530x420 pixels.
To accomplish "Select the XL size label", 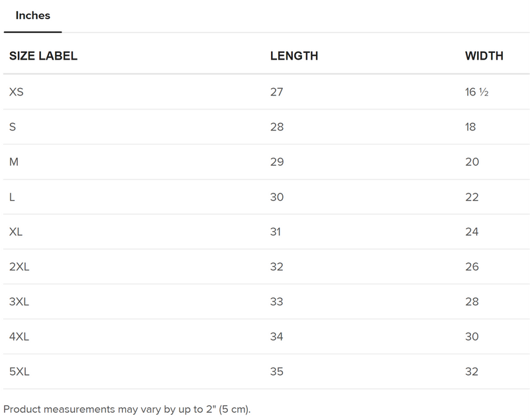I will (x=17, y=232).
